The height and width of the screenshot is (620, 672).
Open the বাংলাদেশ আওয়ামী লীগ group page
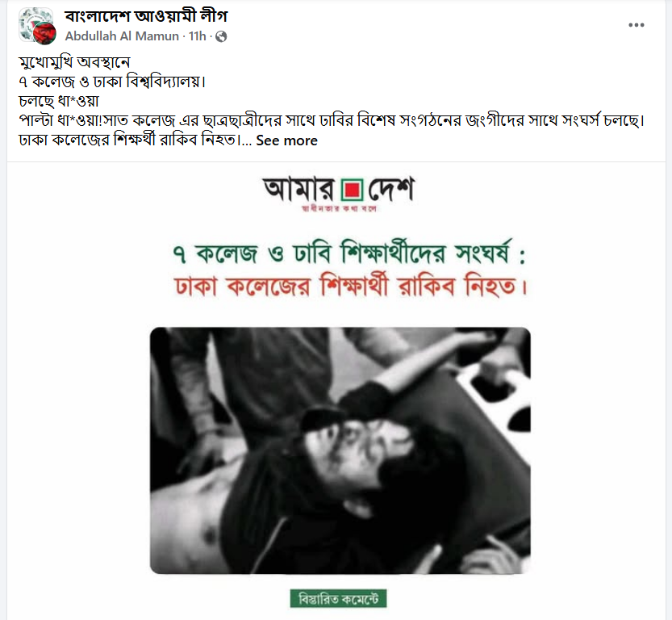pyautogui.click(x=146, y=16)
